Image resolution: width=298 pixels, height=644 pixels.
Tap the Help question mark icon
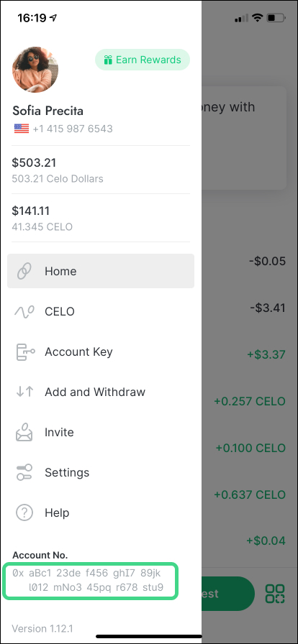(24, 512)
